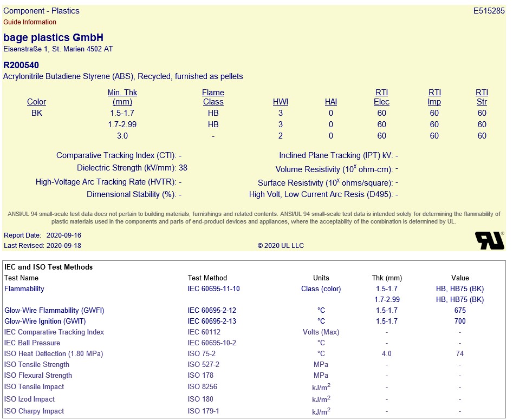Click the BK color cell
The image size is (513, 420).
37,113
